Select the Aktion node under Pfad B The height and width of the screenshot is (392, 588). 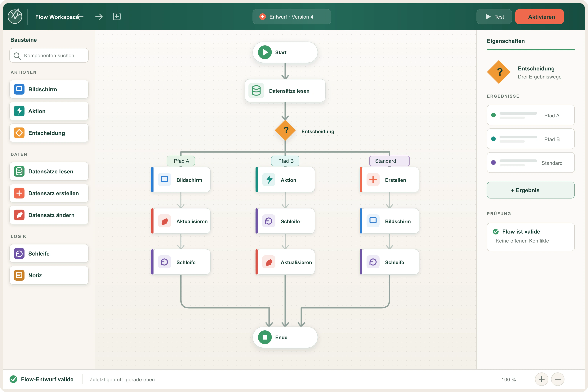tap(285, 180)
